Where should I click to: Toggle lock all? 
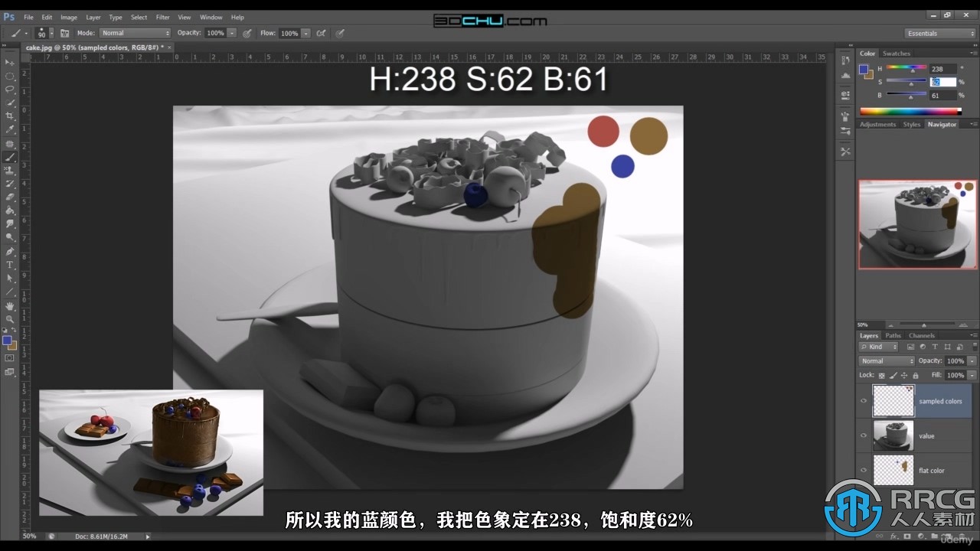[916, 376]
